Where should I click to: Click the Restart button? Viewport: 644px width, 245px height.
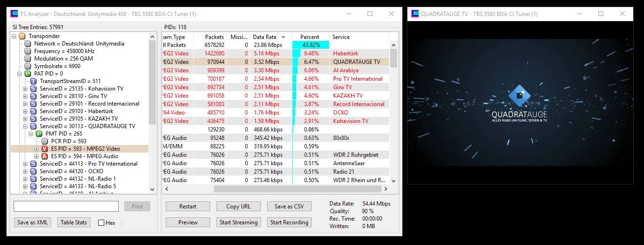point(188,207)
